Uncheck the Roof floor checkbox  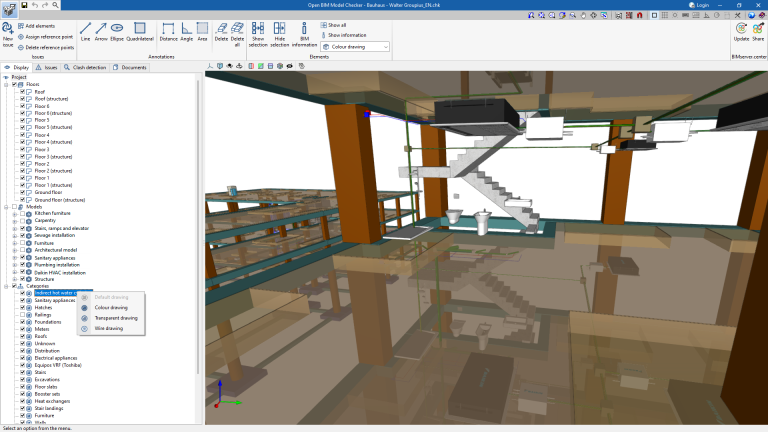[x=22, y=92]
